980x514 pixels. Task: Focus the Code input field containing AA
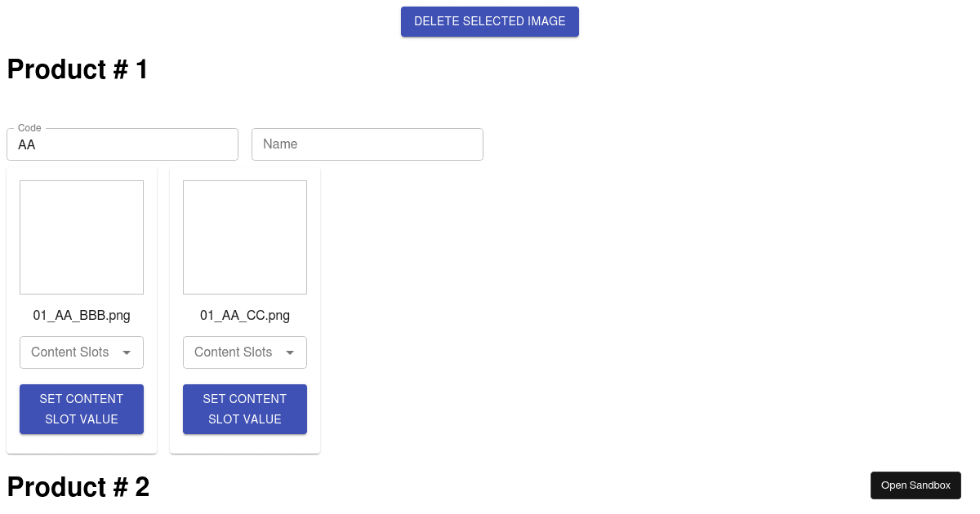tap(122, 144)
